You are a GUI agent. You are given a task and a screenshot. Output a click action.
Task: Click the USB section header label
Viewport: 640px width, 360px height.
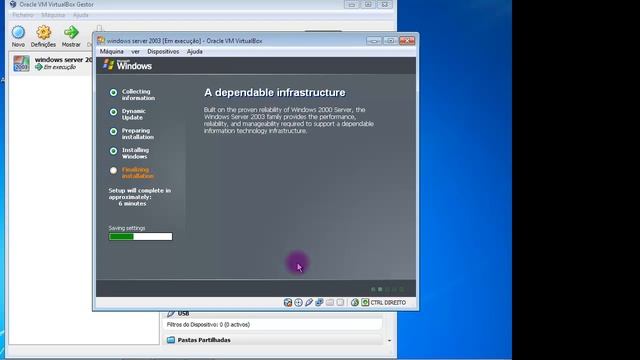tap(183, 313)
